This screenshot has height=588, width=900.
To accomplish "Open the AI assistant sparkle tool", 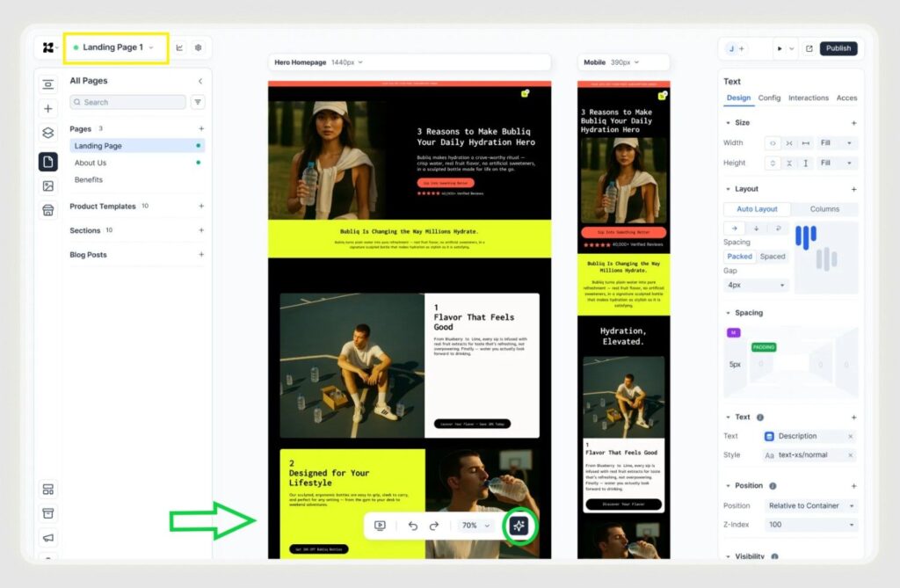I will pyautogui.click(x=519, y=525).
